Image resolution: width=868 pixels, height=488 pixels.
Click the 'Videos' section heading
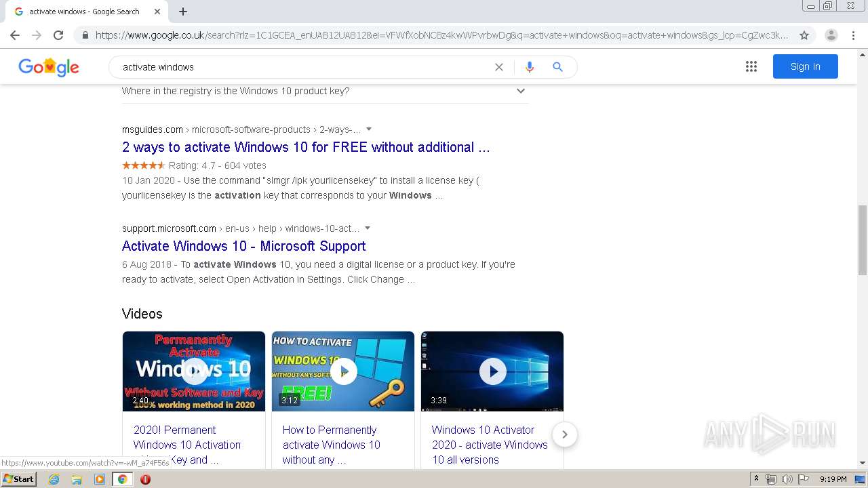pyautogui.click(x=142, y=314)
